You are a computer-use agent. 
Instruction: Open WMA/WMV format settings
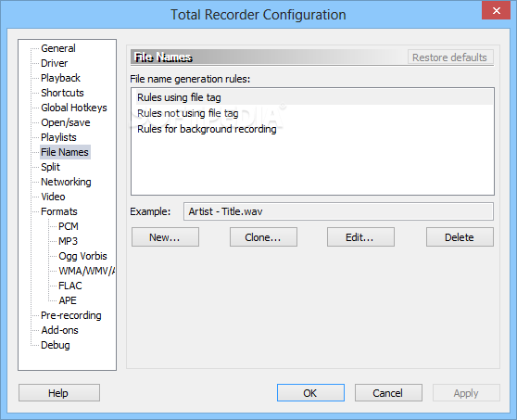point(86,272)
